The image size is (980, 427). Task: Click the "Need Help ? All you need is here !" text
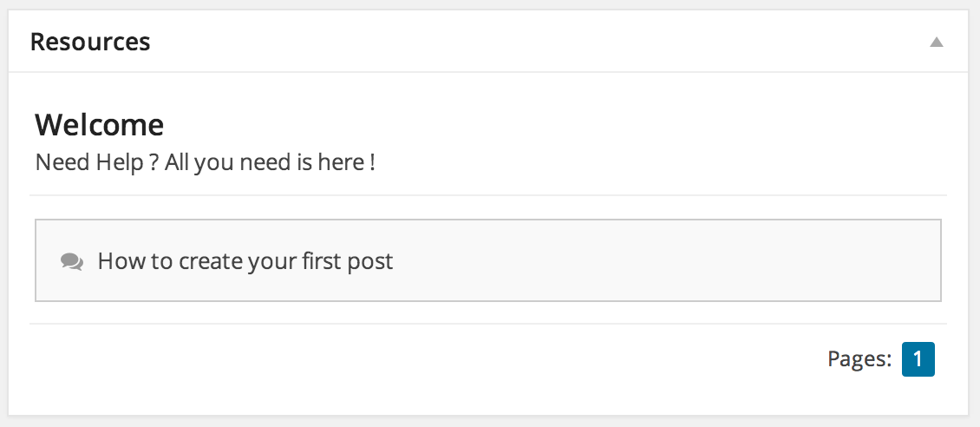205,162
